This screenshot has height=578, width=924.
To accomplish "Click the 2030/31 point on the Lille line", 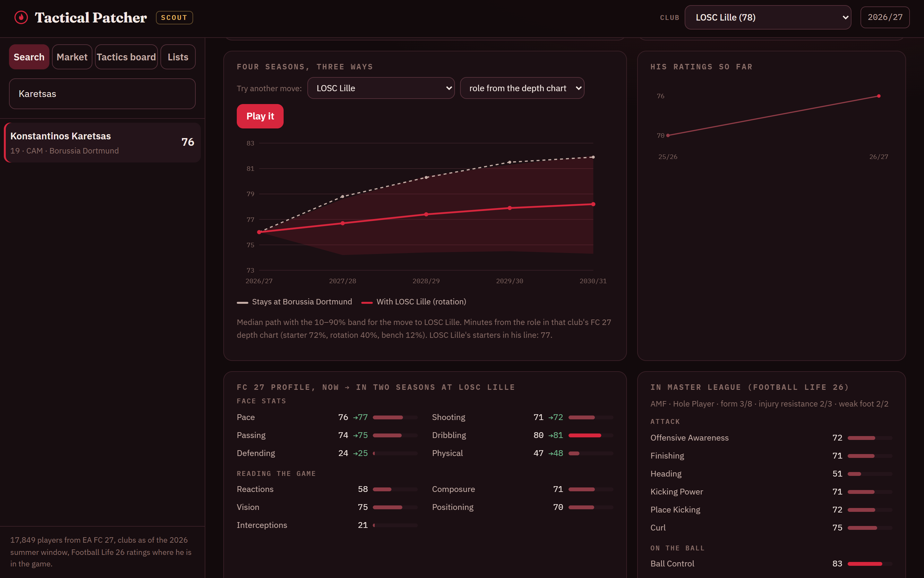I will 593,204.
